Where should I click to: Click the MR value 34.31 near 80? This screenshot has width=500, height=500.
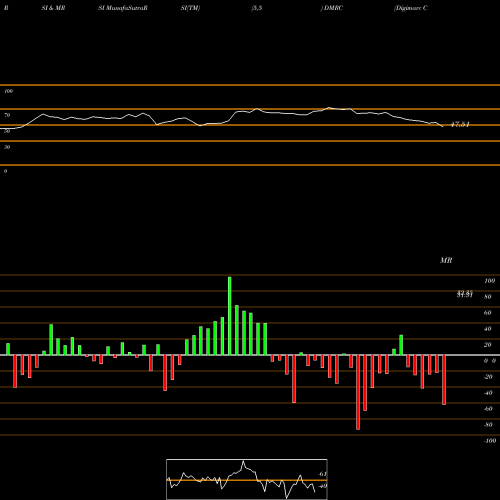click(x=465, y=295)
